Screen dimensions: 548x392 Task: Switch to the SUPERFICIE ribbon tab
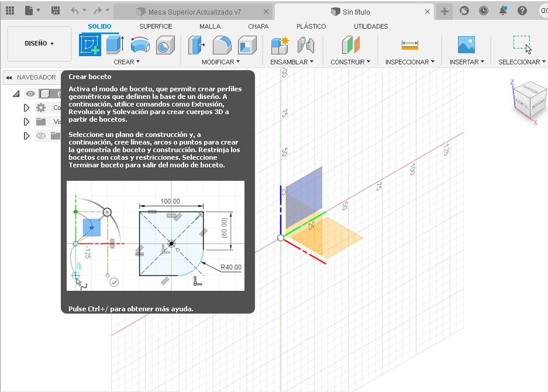click(156, 26)
